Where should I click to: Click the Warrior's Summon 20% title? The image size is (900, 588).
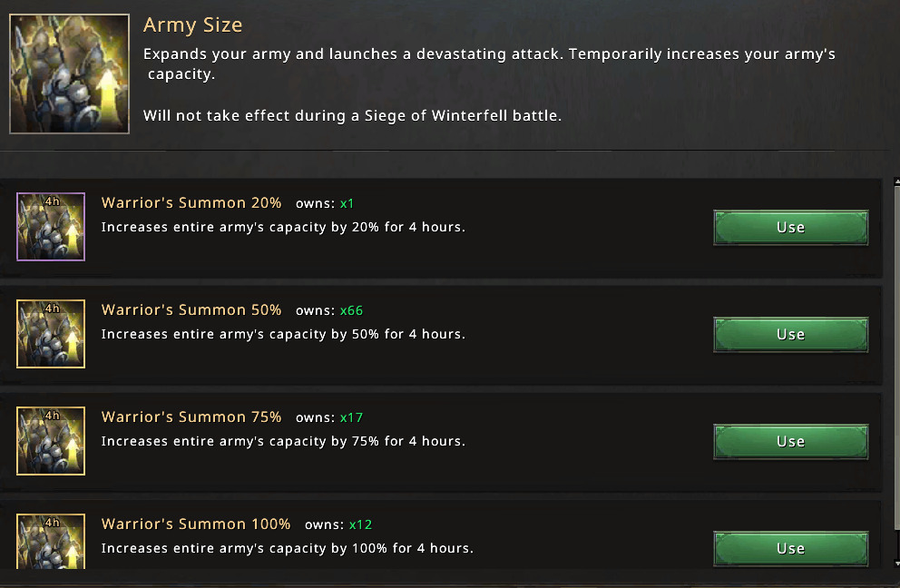click(191, 202)
